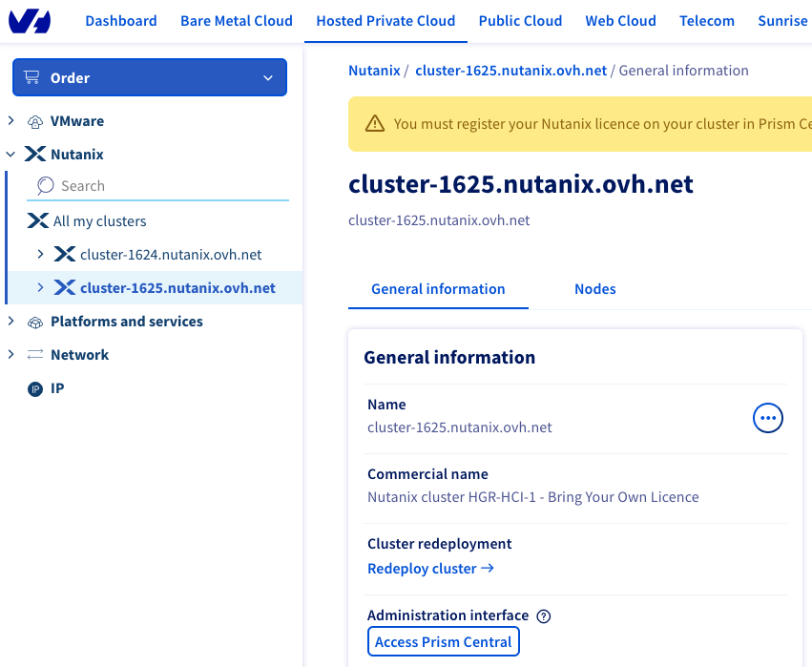Image resolution: width=812 pixels, height=667 pixels.
Task: Select Hosted Private Cloud menu
Action: click(x=385, y=21)
